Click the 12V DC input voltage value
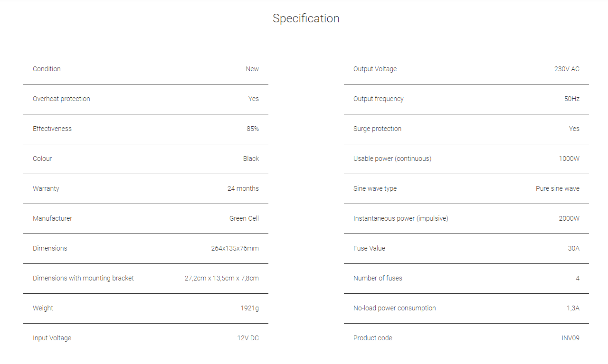 coord(248,338)
